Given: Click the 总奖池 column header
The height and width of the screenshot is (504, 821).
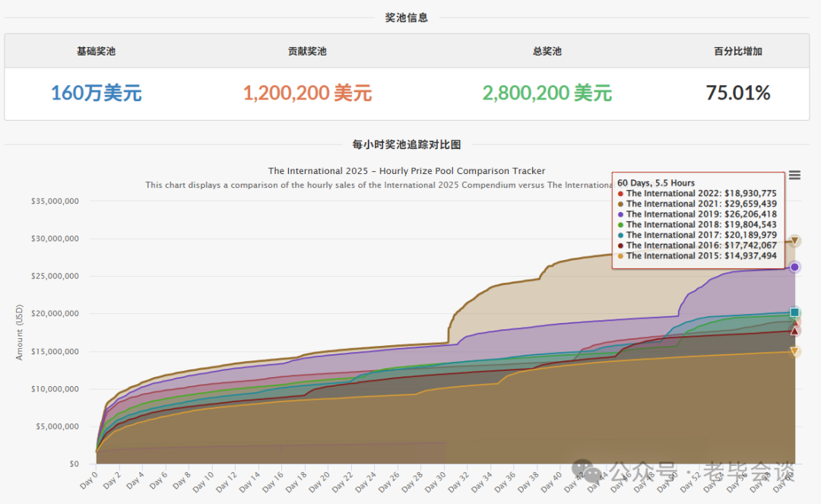Looking at the screenshot, I should [547, 51].
